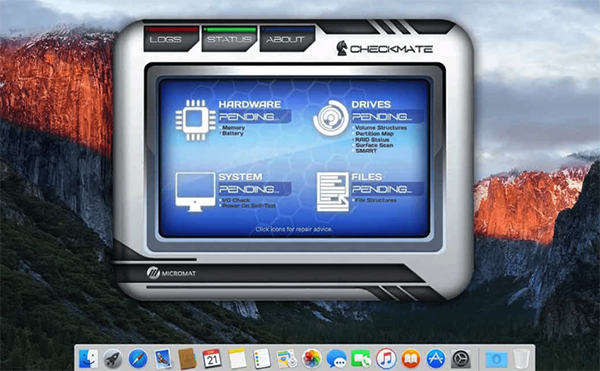
Task: Click the Memory test item
Action: coord(233,128)
